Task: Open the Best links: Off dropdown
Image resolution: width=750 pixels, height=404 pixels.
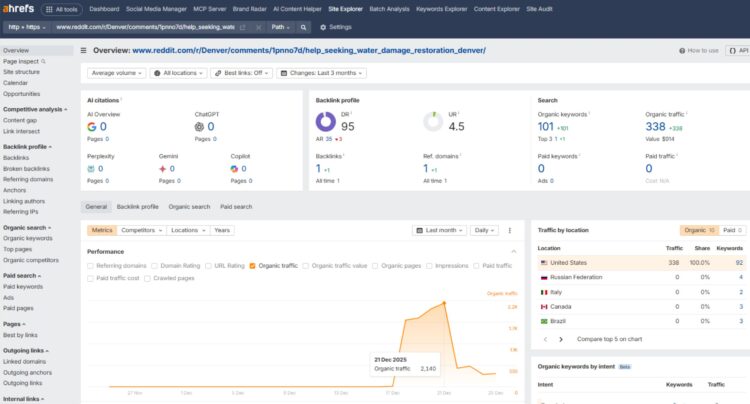Action: (242, 73)
